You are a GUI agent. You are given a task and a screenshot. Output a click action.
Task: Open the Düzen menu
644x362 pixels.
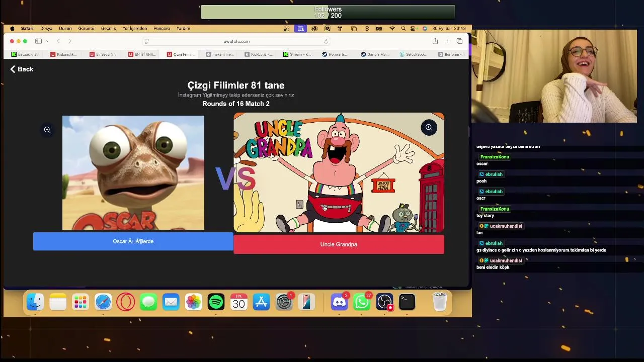[65, 29]
